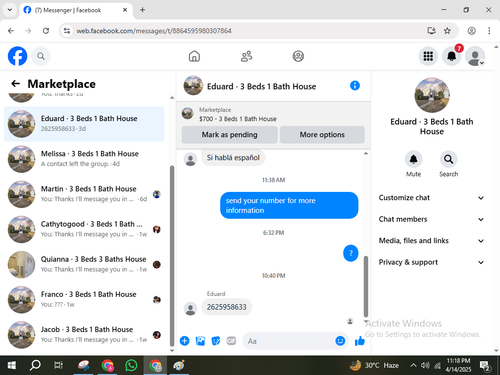Viewport: 500px width, 375px height.
Task: Open the volume speaker icon in tray
Action: pyautogui.click(x=425, y=365)
